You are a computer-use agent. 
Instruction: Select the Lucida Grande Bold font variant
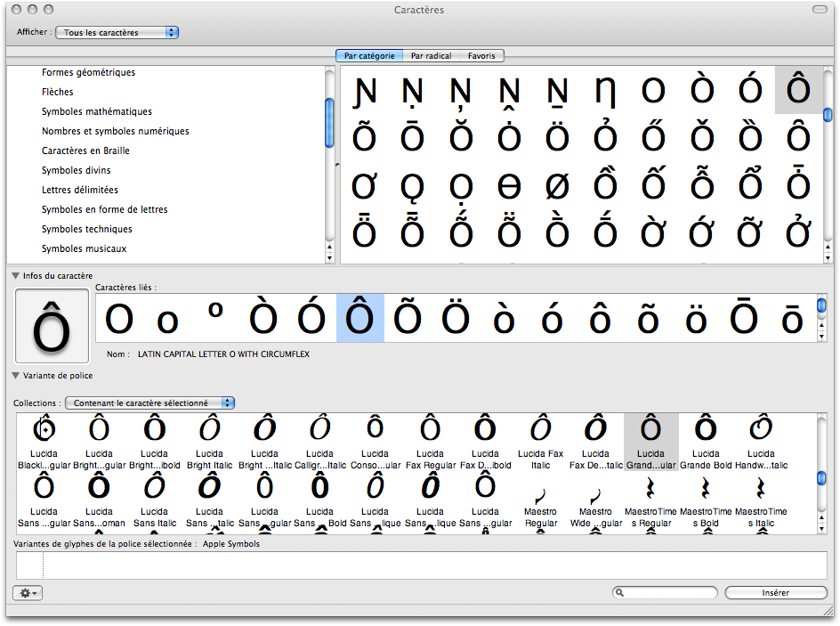click(x=706, y=442)
